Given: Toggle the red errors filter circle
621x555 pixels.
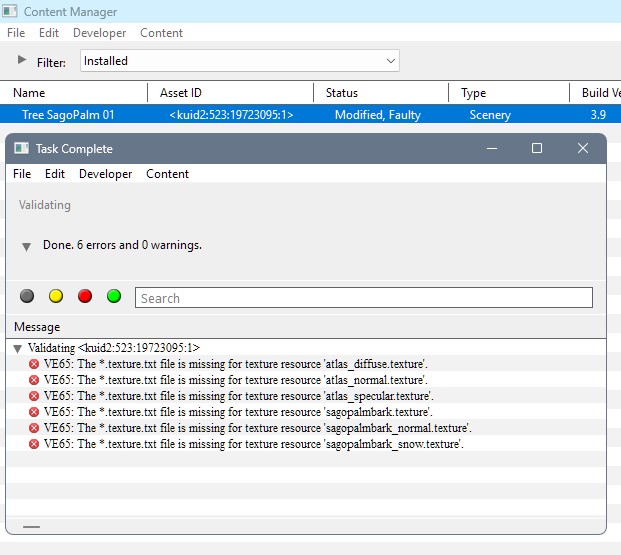Looking at the screenshot, I should pos(85,296).
